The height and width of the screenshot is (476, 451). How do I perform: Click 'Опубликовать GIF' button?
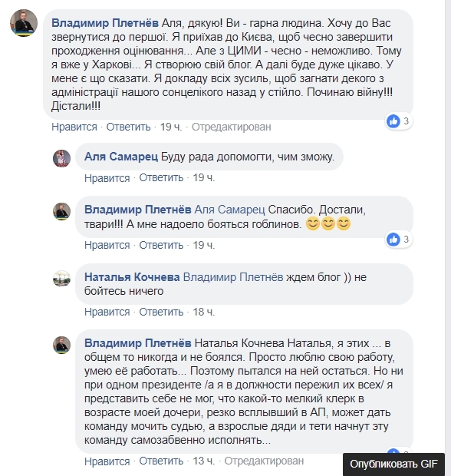pos(393,464)
